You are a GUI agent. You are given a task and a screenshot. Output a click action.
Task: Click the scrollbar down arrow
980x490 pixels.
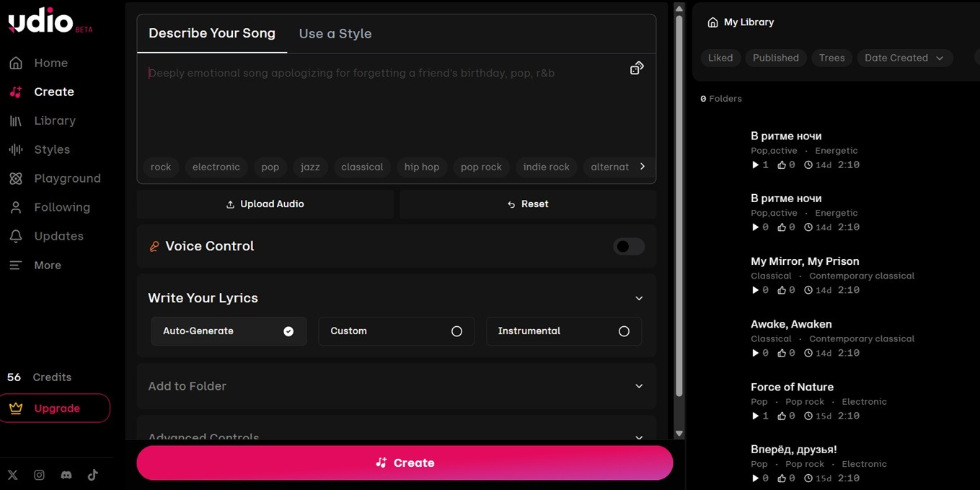click(679, 434)
